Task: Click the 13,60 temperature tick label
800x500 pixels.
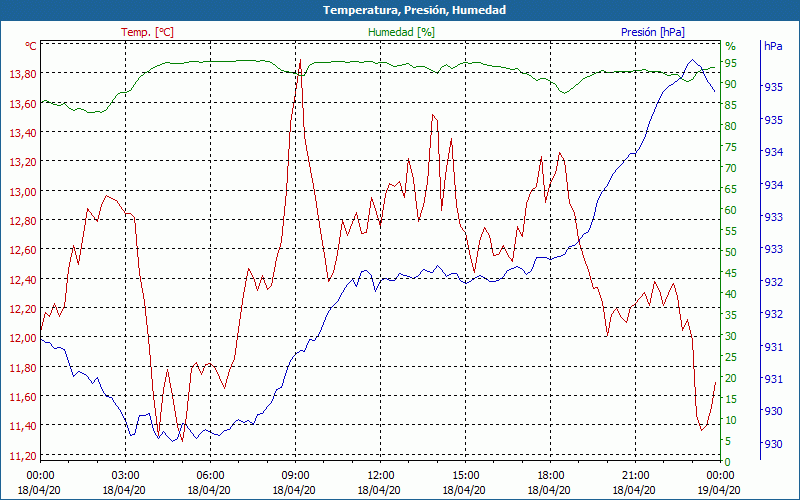Action: (23, 104)
